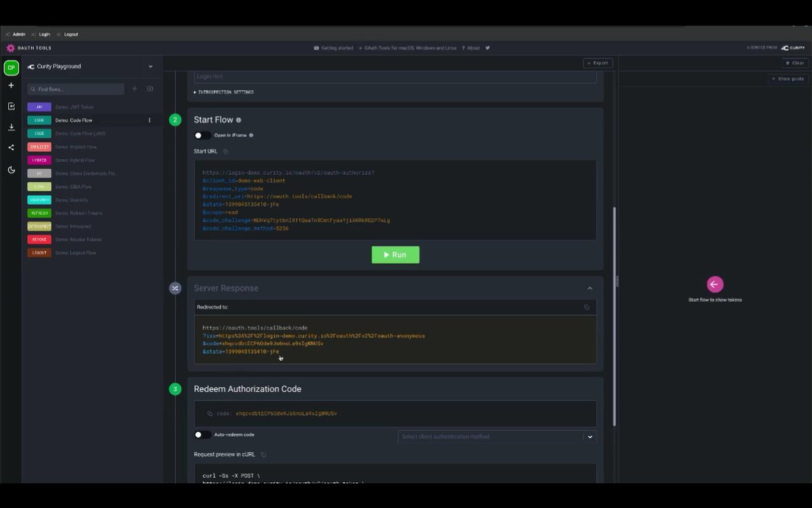Toggle the Open in iFrame switch
This screenshot has height=508, width=812.
pyautogui.click(x=202, y=135)
